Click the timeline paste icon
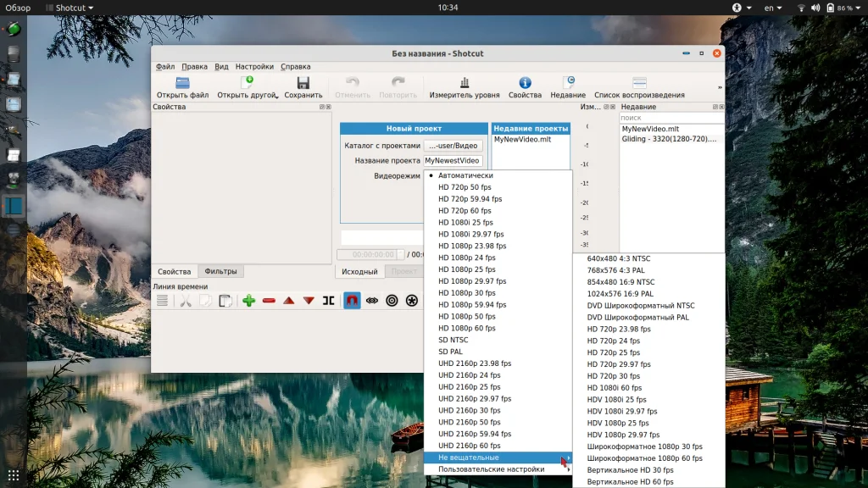868x488 pixels. click(225, 301)
